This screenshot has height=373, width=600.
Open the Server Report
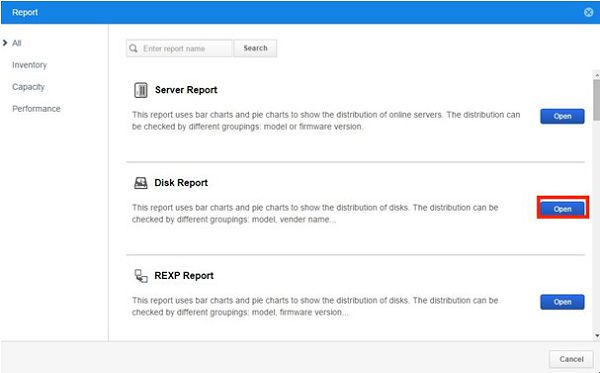coord(562,116)
